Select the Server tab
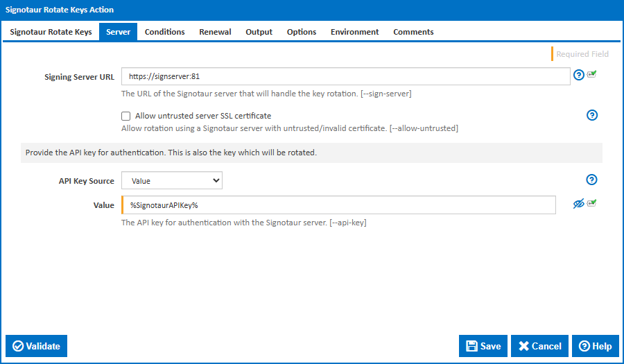The image size is (624, 364). (118, 32)
